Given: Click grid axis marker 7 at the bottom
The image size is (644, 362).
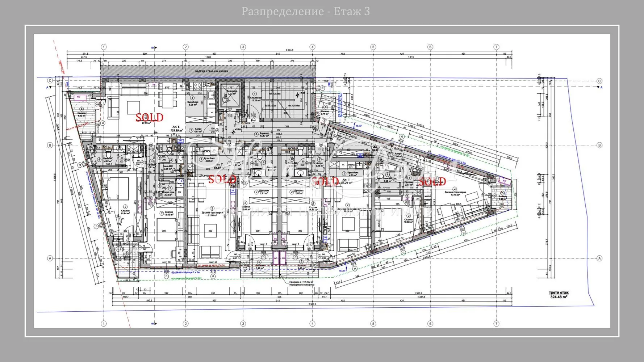Looking at the screenshot, I should click(496, 323).
